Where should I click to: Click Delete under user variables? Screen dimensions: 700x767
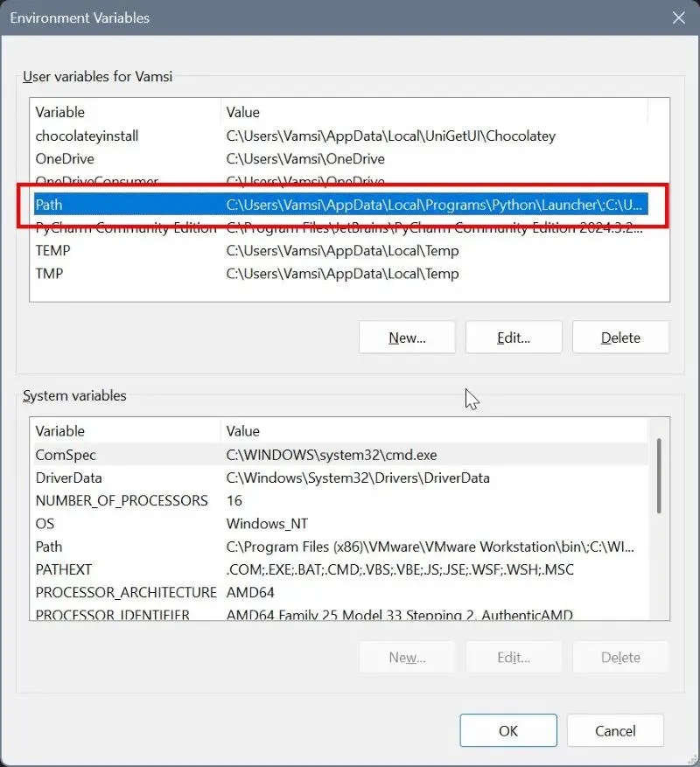(620, 338)
